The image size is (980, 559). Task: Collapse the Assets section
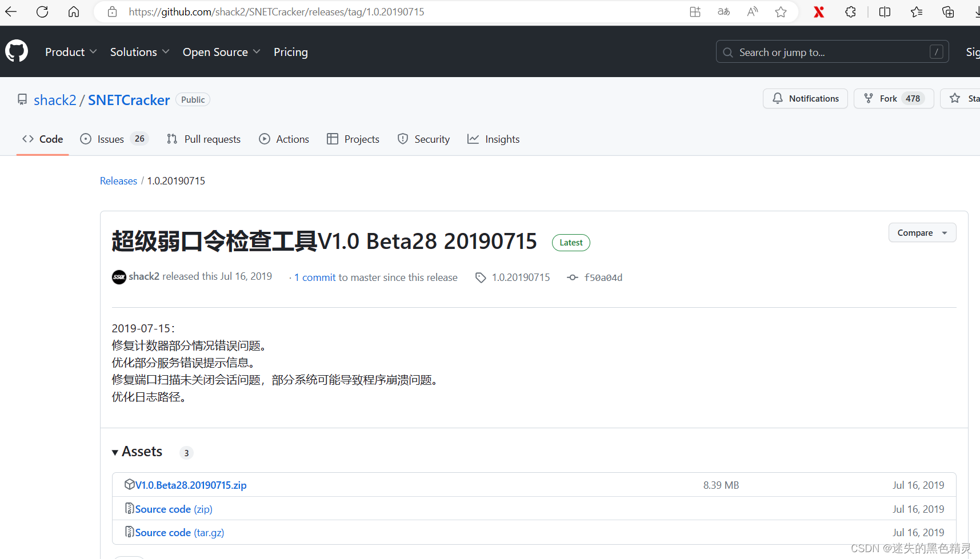[x=137, y=452]
